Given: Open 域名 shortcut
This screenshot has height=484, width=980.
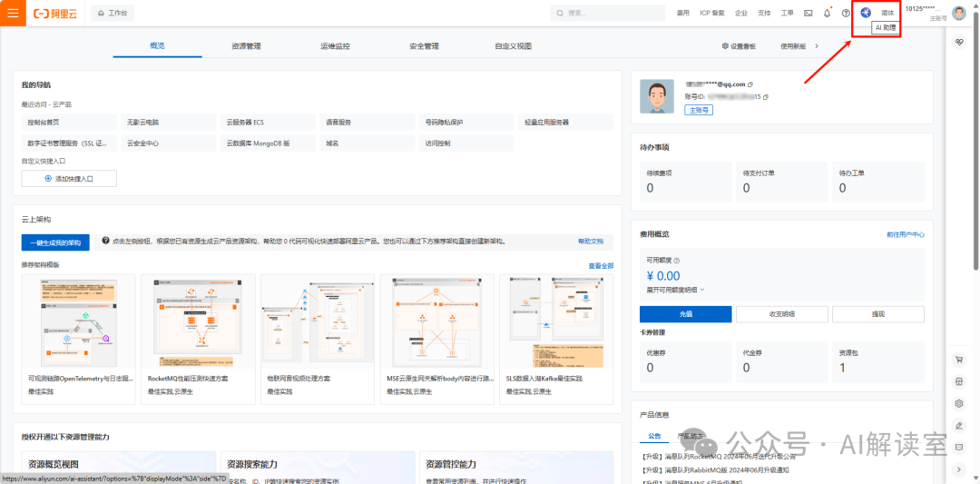Looking at the screenshot, I should [367, 143].
